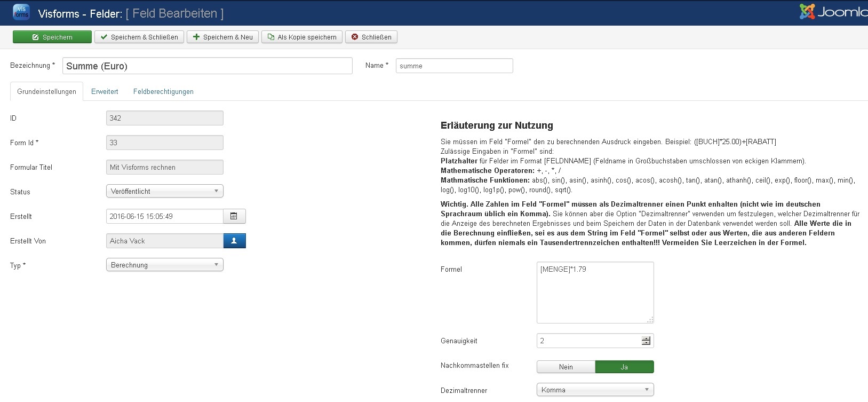
Task: Open the Feldberechtigungen tab
Action: [x=163, y=91]
